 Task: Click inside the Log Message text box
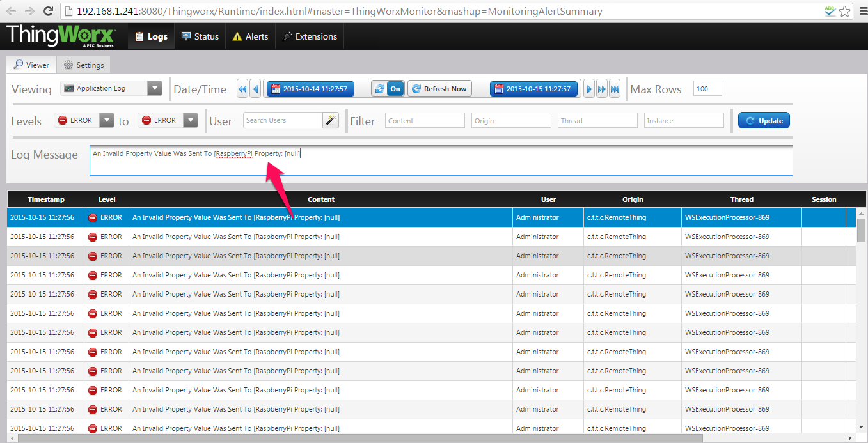[441, 160]
